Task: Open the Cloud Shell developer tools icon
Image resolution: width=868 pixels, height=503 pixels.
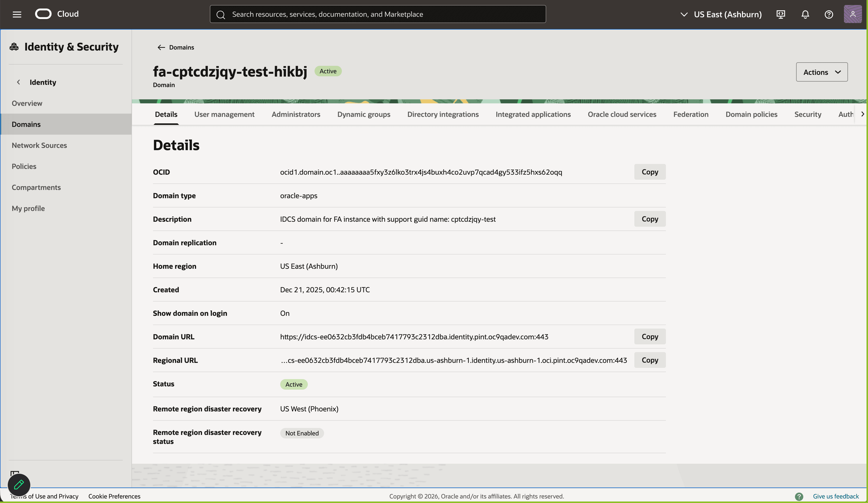Action: point(781,15)
